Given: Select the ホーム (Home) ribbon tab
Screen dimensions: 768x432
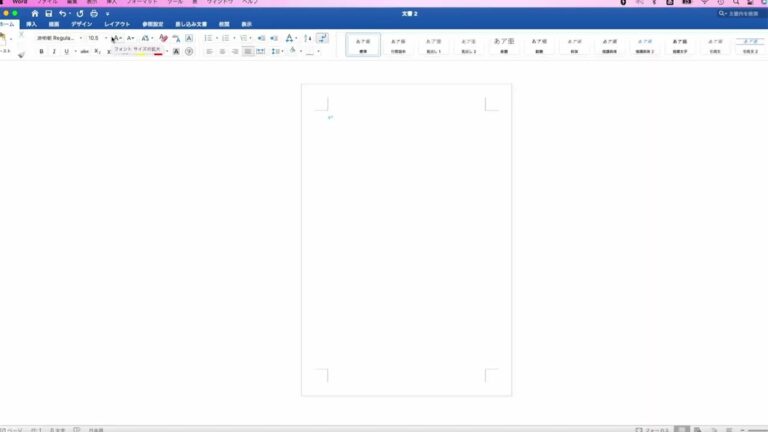Looking at the screenshot, I should pyautogui.click(x=7, y=24).
